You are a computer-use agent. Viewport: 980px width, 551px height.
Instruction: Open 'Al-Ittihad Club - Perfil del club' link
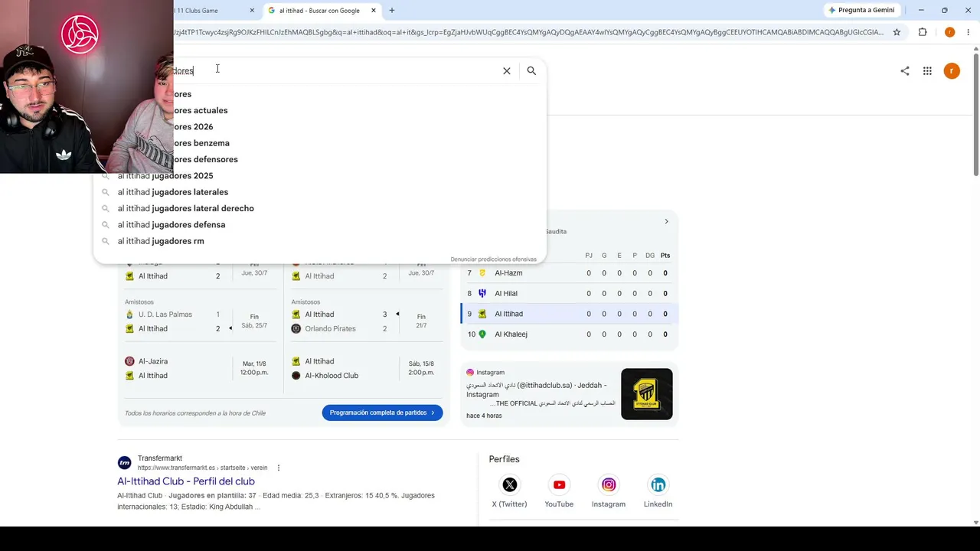click(x=186, y=481)
